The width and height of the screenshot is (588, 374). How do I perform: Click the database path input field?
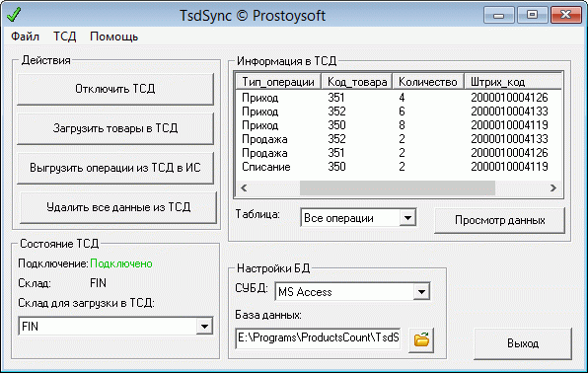click(318, 338)
